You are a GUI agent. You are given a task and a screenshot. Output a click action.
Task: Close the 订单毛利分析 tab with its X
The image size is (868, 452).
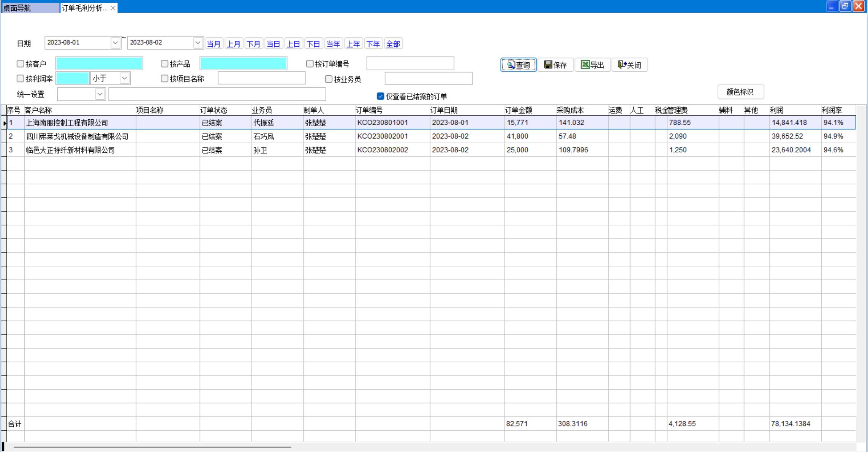113,8
